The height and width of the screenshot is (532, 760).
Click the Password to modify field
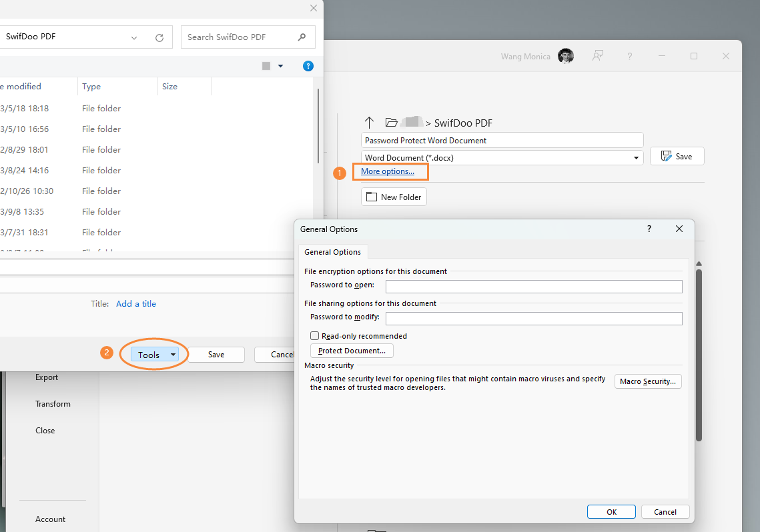pos(534,319)
